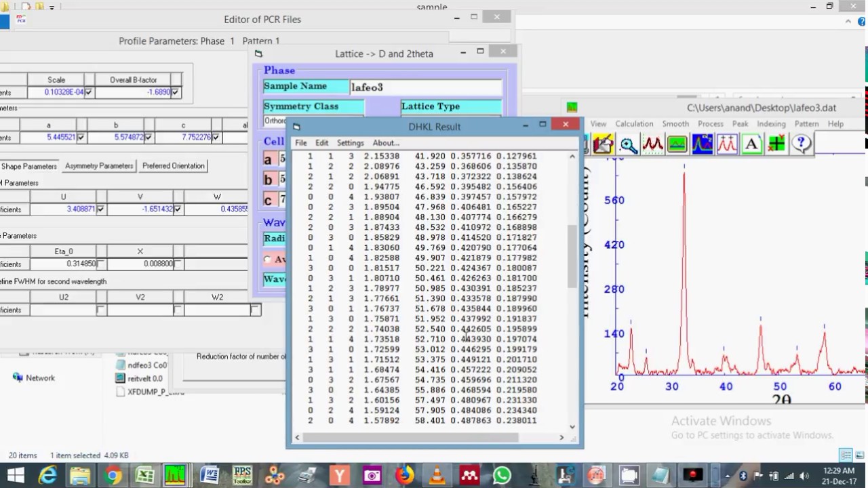Enable the X parameter refinement checkbox
This screenshot has width=868, height=488.
178,264
